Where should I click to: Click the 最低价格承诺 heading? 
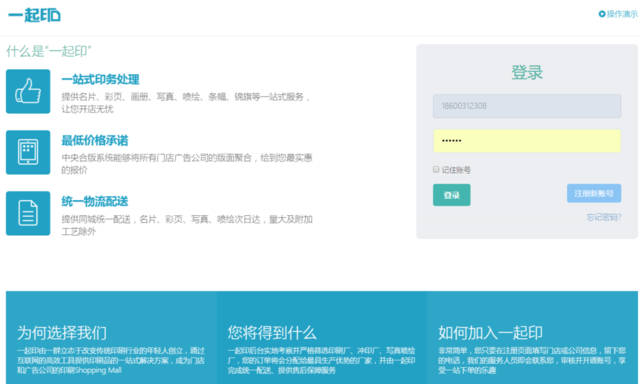pos(95,140)
